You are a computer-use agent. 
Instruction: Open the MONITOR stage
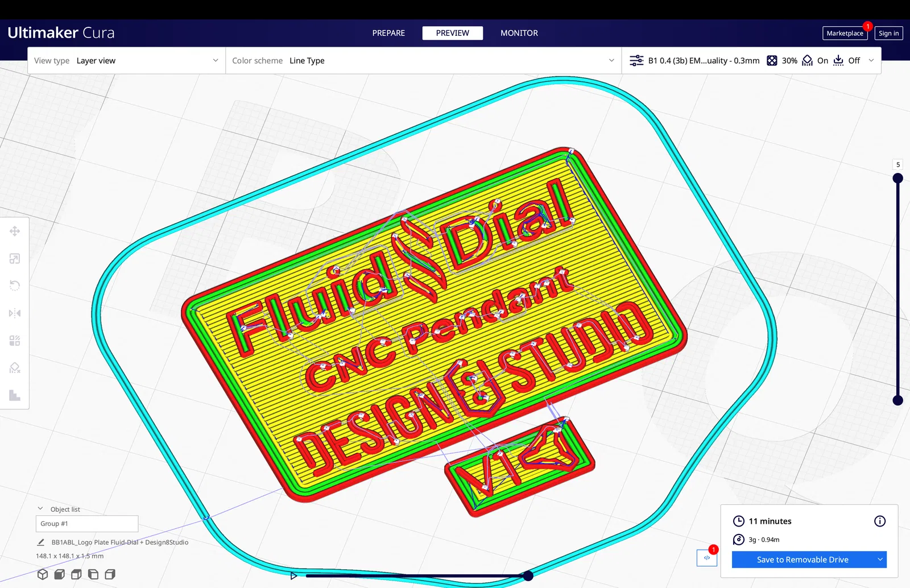pyautogui.click(x=519, y=33)
